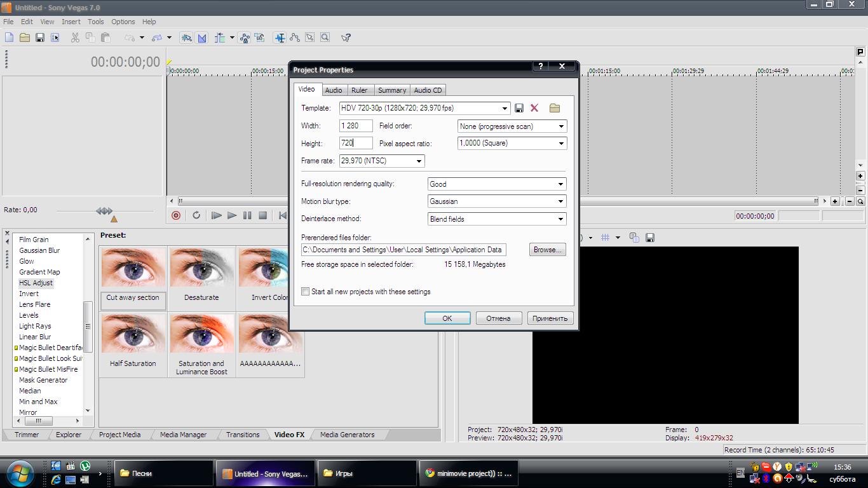Select the Desaturate preset thumbnail

click(x=201, y=268)
